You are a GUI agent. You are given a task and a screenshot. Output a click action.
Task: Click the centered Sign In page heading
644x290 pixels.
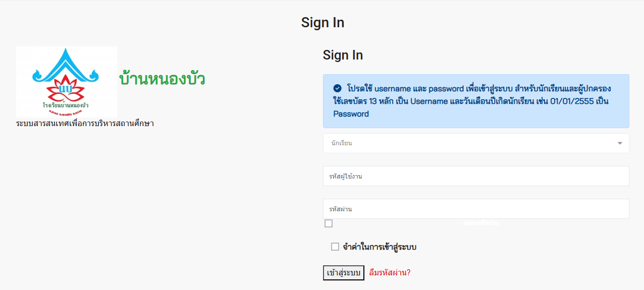(x=323, y=23)
